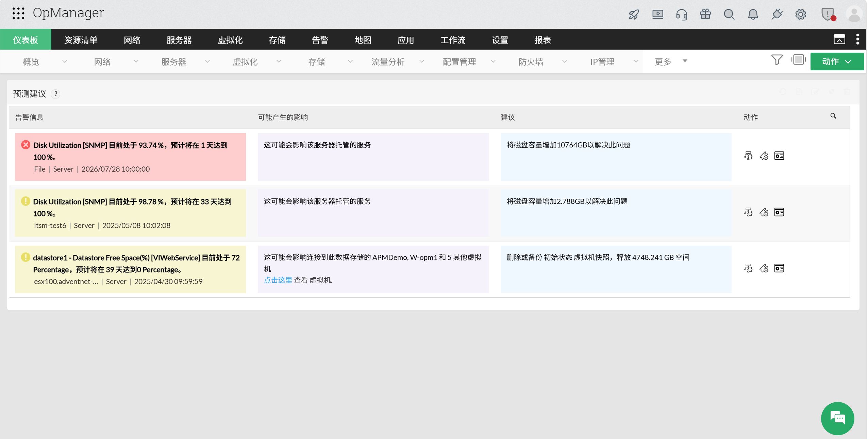Go to the 设置 tab

tap(500, 40)
